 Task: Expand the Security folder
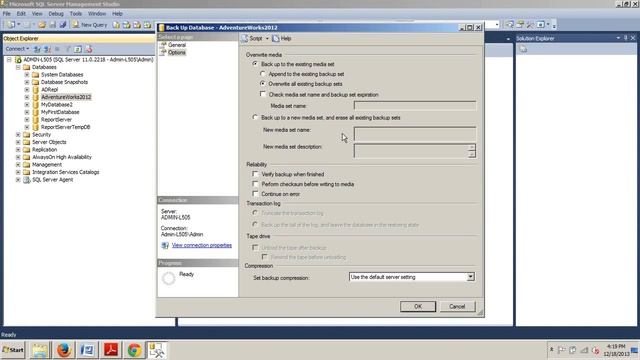(x=18, y=135)
